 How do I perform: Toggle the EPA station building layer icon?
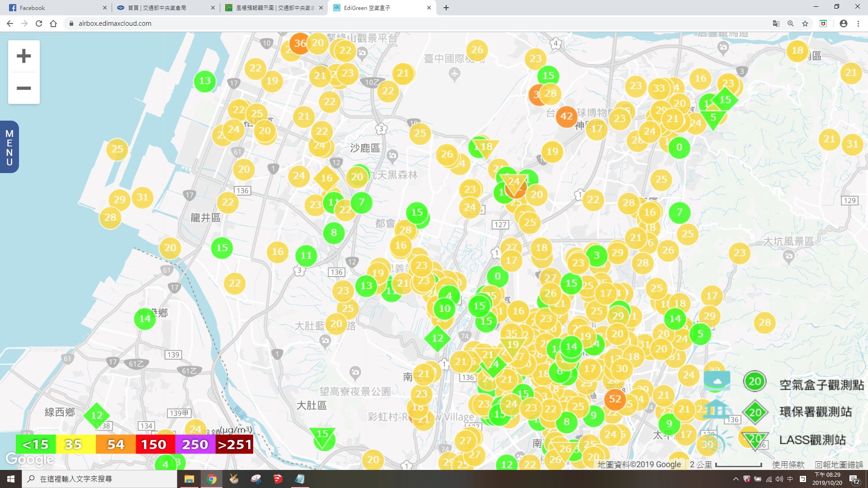point(717,410)
